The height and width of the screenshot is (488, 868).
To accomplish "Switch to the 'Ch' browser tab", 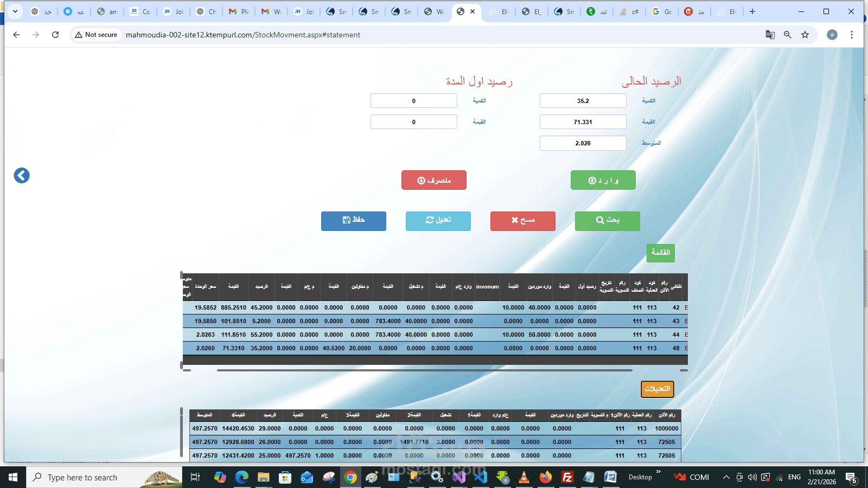I will coord(207,11).
